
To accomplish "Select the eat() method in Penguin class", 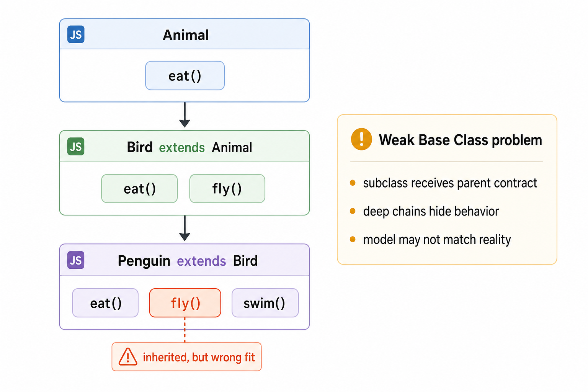I will coord(105,303).
